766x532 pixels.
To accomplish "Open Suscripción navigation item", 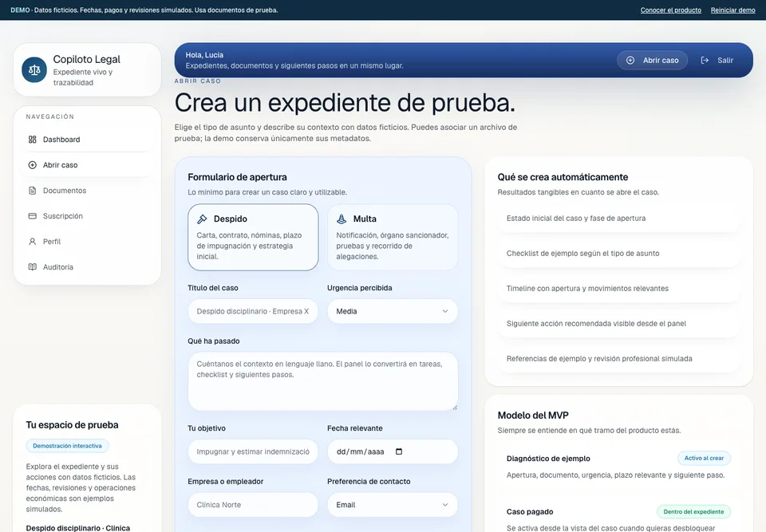I will pyautogui.click(x=88, y=216).
